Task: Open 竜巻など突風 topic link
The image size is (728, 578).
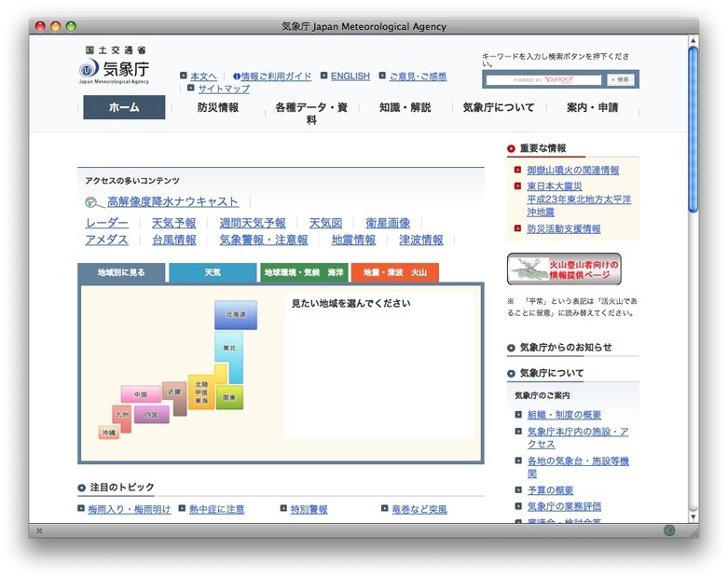Action: [x=419, y=509]
